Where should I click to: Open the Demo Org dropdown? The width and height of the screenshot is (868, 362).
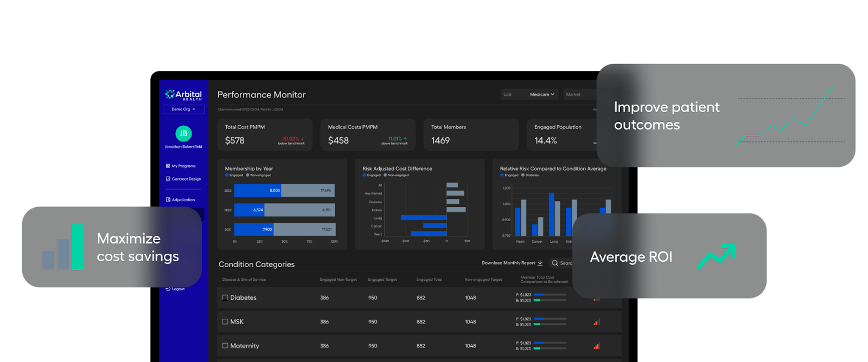pos(183,109)
